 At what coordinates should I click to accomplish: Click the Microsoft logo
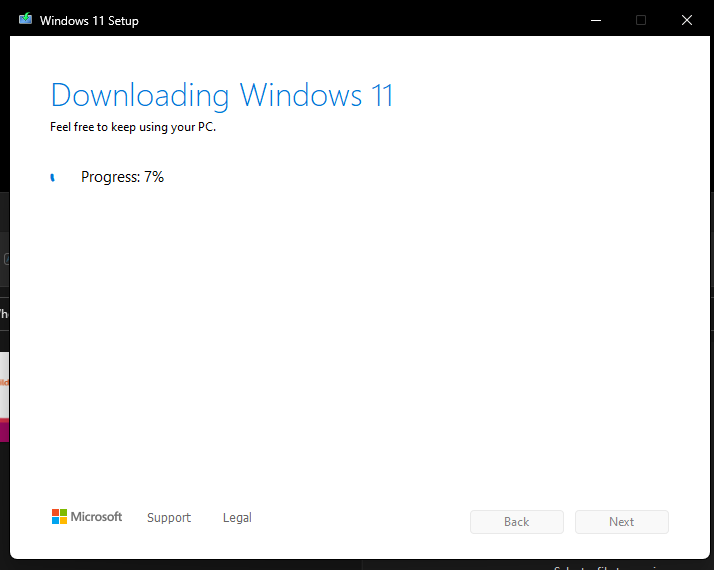(87, 517)
